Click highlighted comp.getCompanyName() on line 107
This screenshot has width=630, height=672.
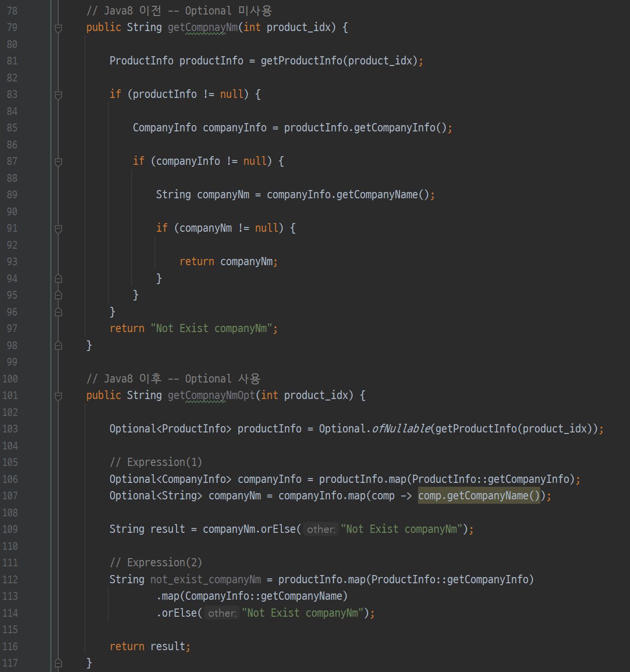pyautogui.click(x=479, y=496)
